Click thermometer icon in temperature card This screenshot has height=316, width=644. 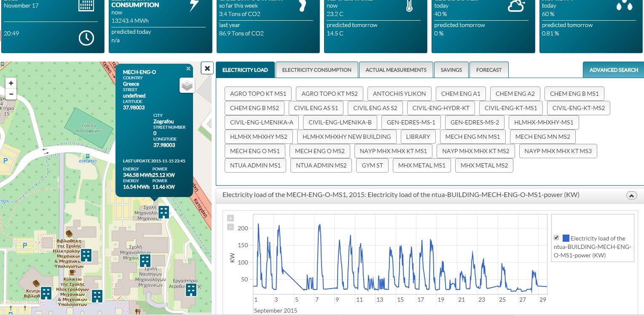[x=409, y=5]
